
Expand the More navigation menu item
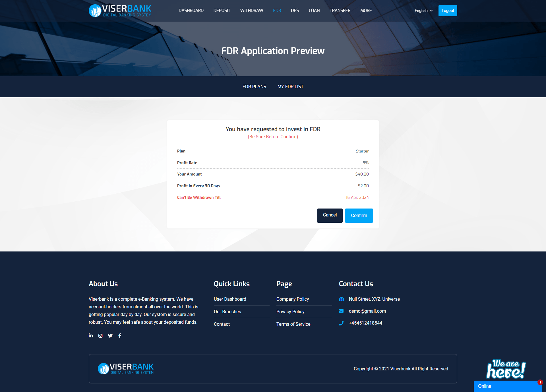coord(365,11)
